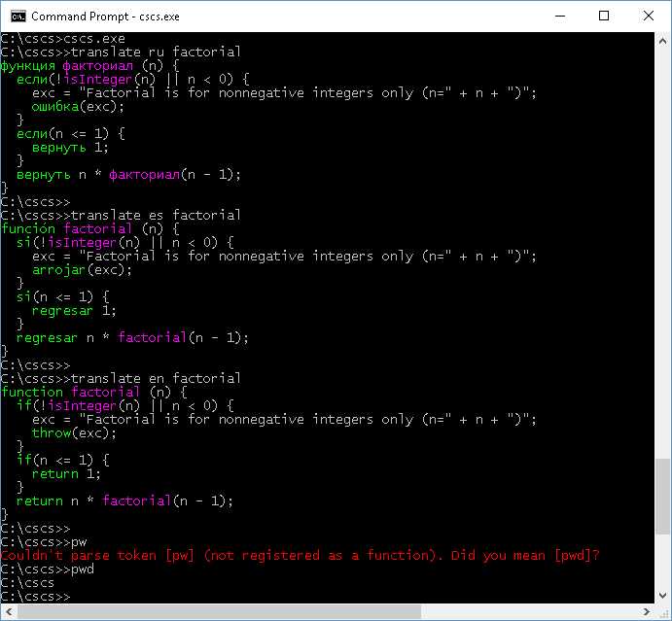
Task: Click the Command Prompt system menu icon
Action: pos(18,17)
